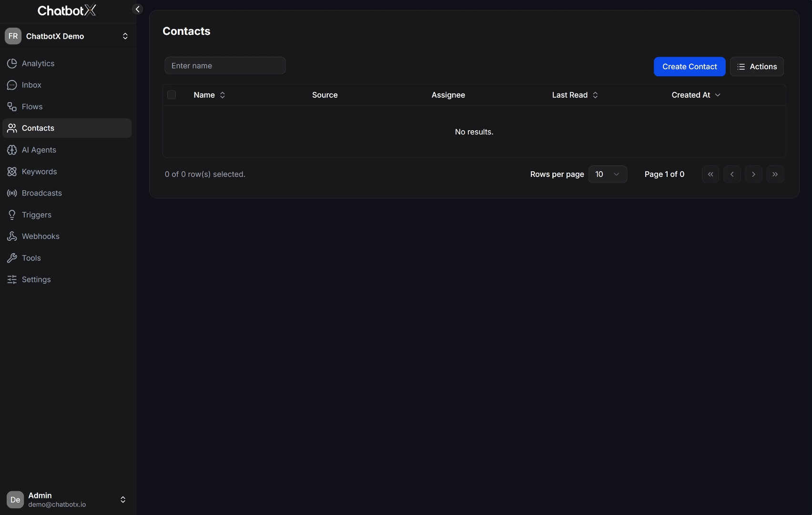This screenshot has width=812, height=515.
Task: Open the Analytics section
Action: pyautogui.click(x=38, y=63)
